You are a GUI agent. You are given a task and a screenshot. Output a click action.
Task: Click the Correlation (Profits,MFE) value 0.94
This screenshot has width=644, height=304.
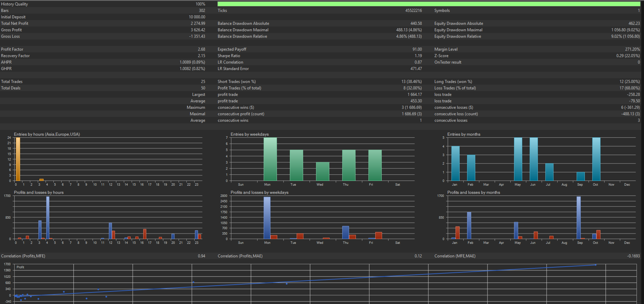tap(201, 256)
